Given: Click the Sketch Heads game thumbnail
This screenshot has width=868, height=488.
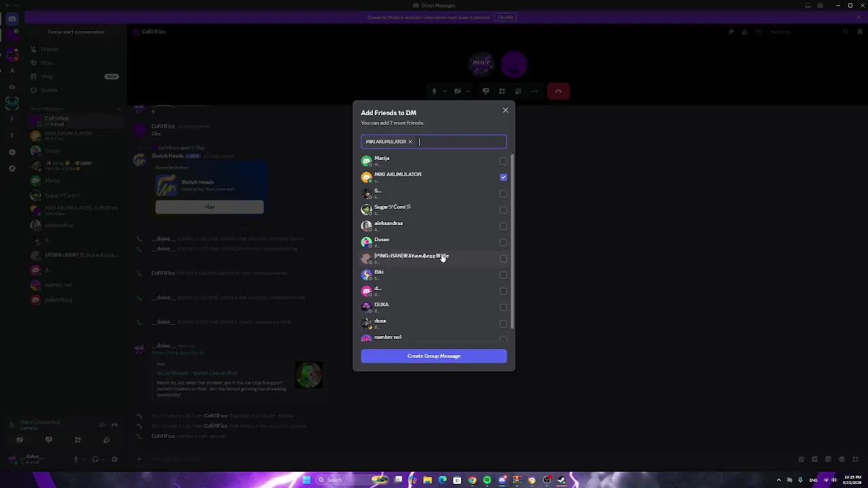Looking at the screenshot, I should click(166, 185).
